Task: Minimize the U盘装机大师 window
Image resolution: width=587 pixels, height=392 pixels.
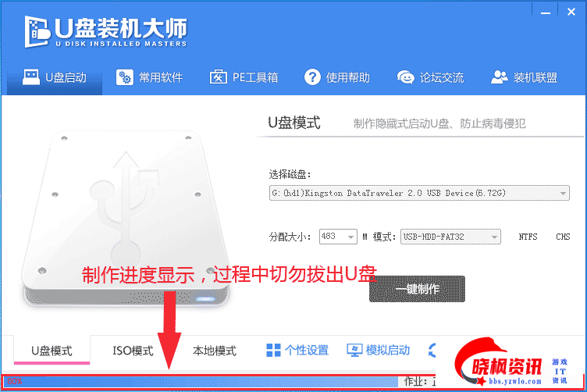Action: 546,12
